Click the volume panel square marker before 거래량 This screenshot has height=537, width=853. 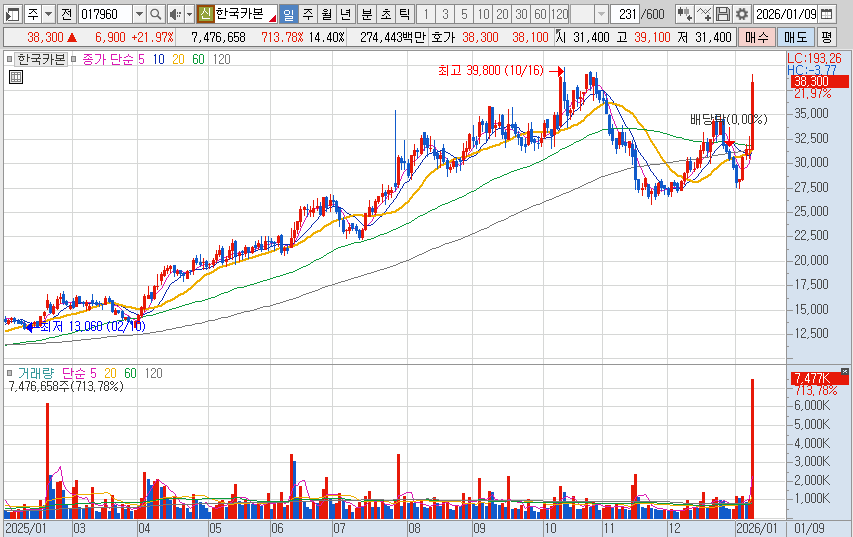9,373
